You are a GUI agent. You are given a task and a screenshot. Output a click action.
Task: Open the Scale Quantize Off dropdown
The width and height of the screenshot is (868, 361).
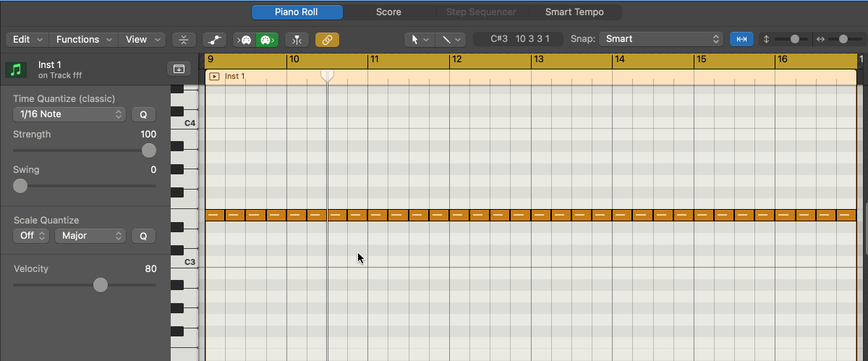click(32, 236)
